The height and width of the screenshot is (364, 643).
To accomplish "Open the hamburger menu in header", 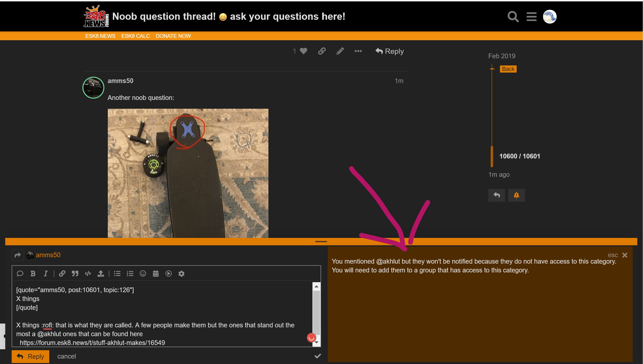I will [531, 17].
